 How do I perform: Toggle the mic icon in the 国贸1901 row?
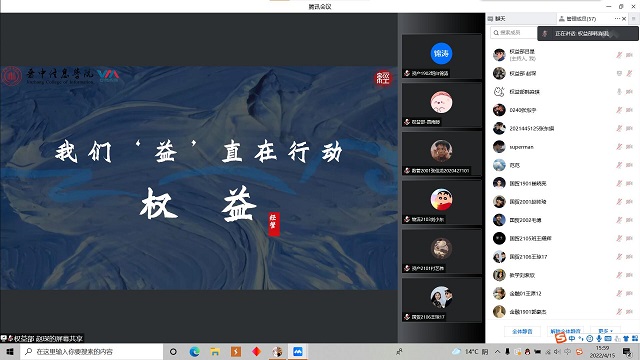tap(619, 184)
